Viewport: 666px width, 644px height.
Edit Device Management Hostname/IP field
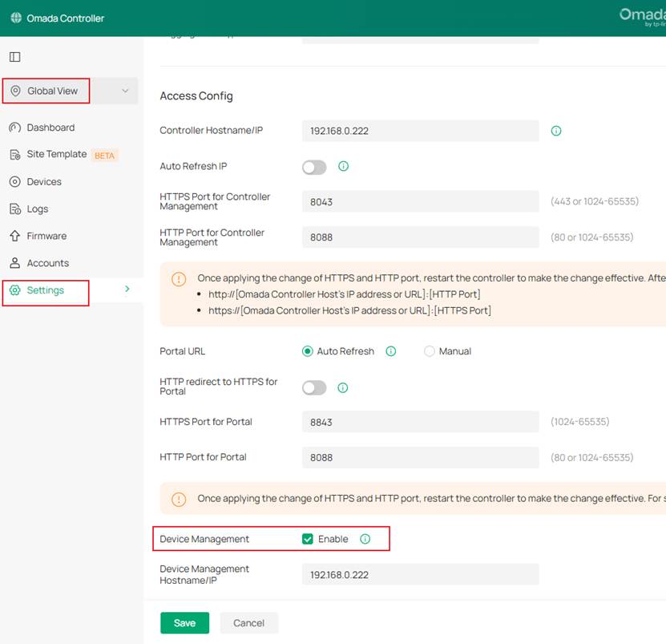pos(421,575)
